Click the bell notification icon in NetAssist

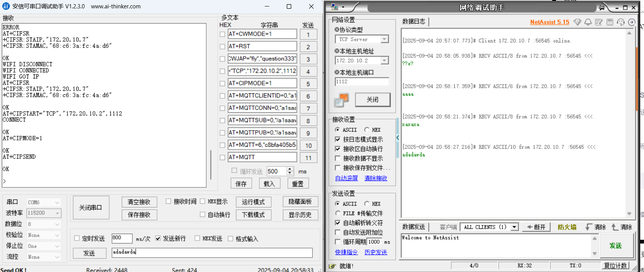(588, 22)
